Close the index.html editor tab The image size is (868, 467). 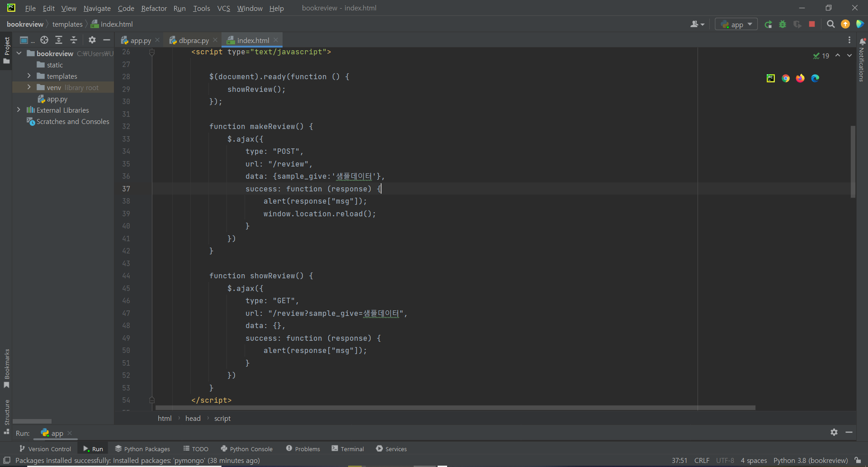click(276, 40)
